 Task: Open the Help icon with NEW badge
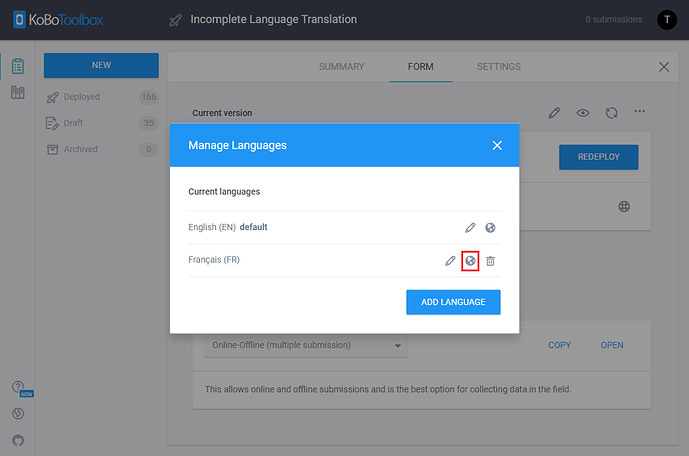(20, 388)
